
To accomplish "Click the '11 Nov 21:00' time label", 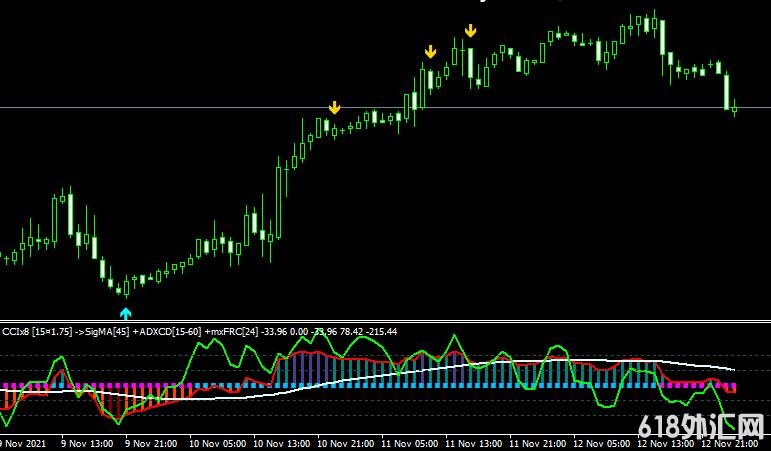I will pyautogui.click(x=537, y=444).
